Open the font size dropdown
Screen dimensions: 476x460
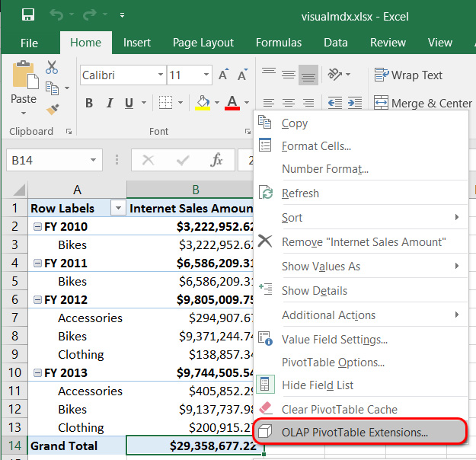206,75
